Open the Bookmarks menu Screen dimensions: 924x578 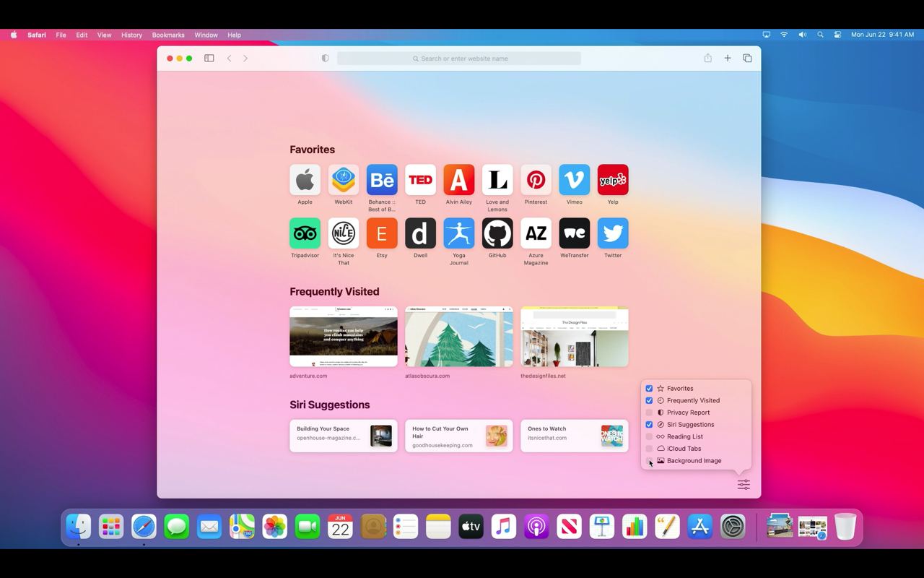point(168,35)
